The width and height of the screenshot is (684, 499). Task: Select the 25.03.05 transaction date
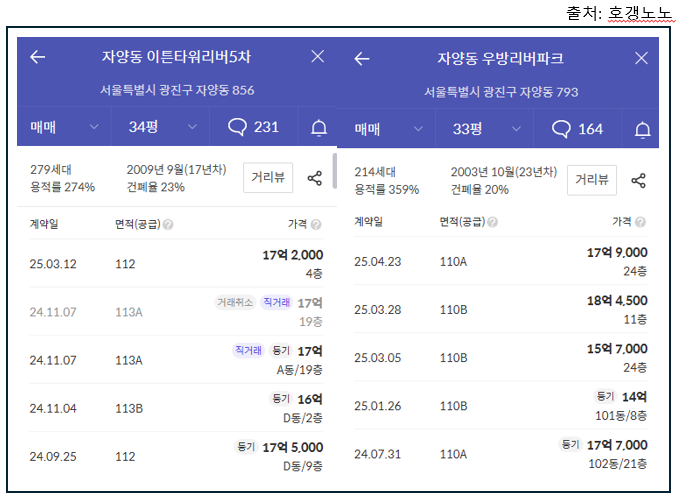(x=377, y=358)
